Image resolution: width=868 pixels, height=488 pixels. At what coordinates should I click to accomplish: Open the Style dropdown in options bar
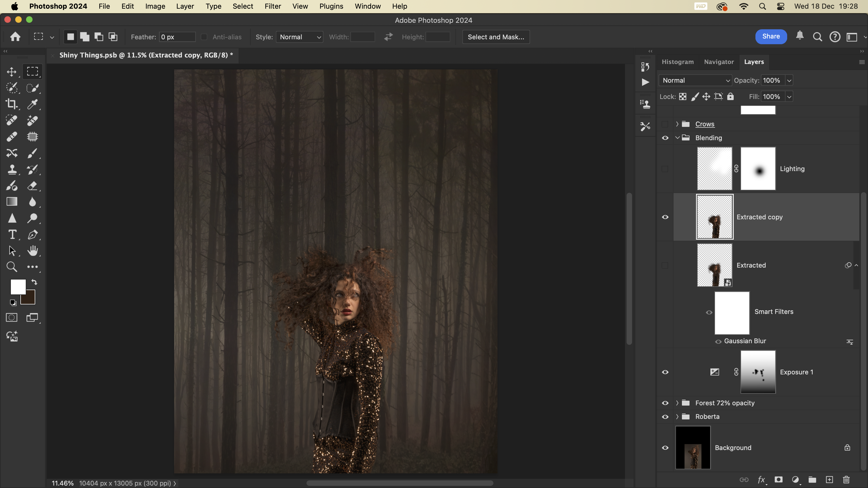pyautogui.click(x=299, y=37)
